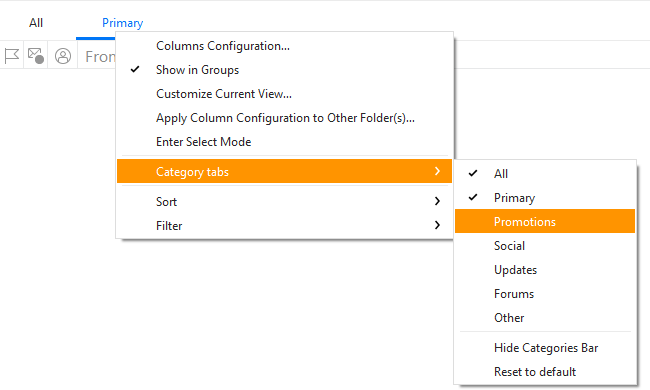The image size is (650, 390).
Task: Select Apply Column Configuration to Other Folders
Action: coord(284,118)
